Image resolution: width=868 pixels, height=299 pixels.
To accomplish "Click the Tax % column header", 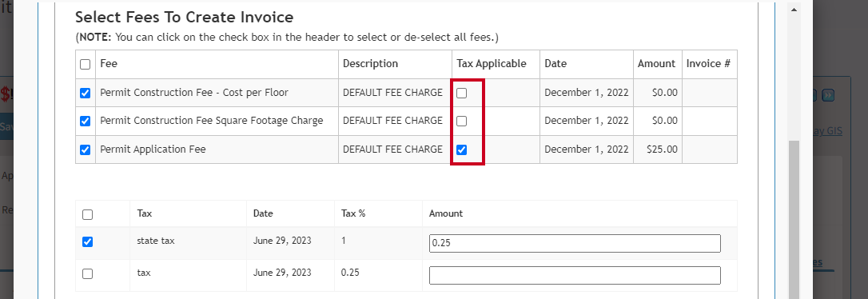I will (353, 213).
